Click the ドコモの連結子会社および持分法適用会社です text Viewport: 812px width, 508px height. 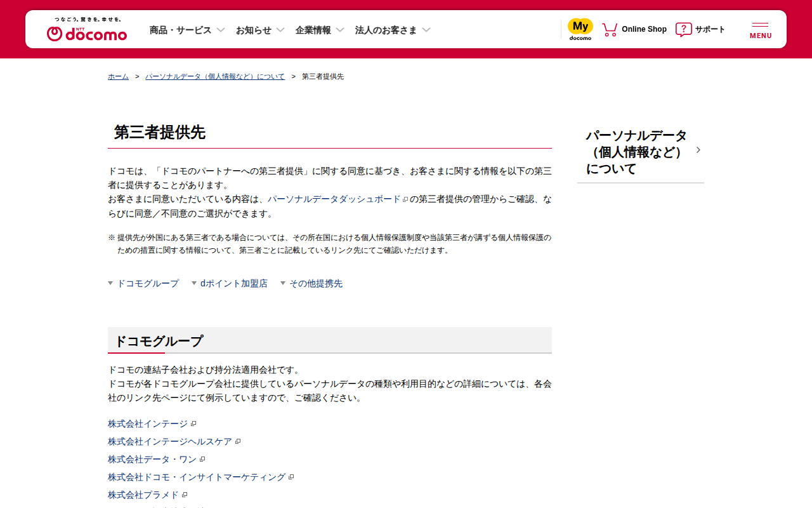(204, 370)
